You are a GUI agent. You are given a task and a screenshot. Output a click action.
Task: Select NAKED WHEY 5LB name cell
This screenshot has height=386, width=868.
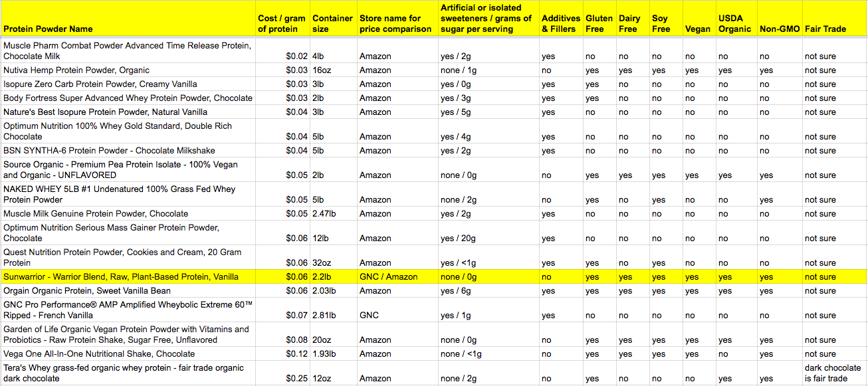[128, 194]
